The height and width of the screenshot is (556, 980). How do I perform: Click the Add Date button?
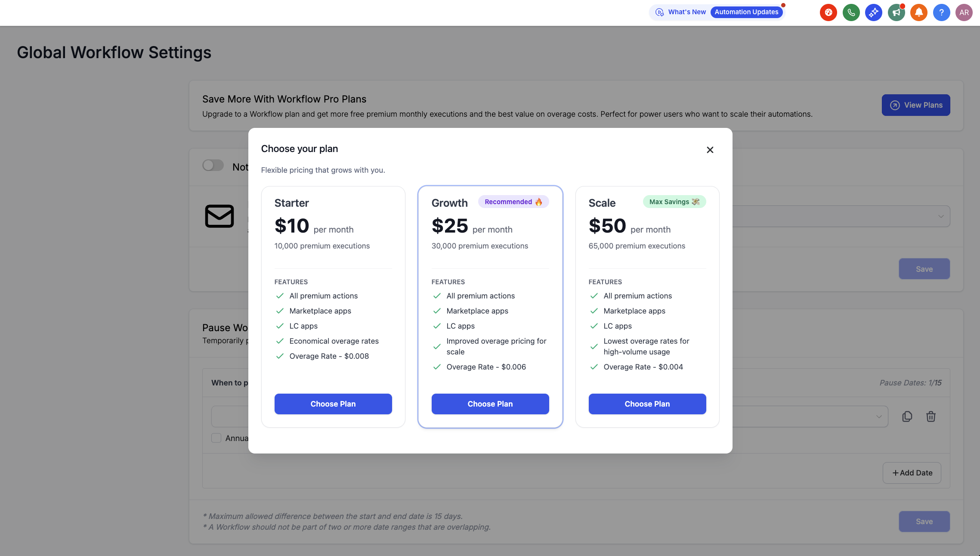(x=912, y=472)
